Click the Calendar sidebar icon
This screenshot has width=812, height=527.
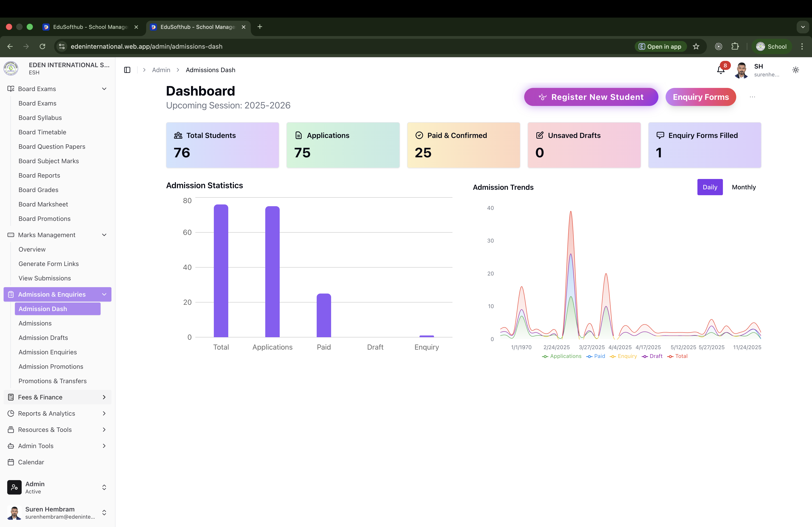(11, 462)
